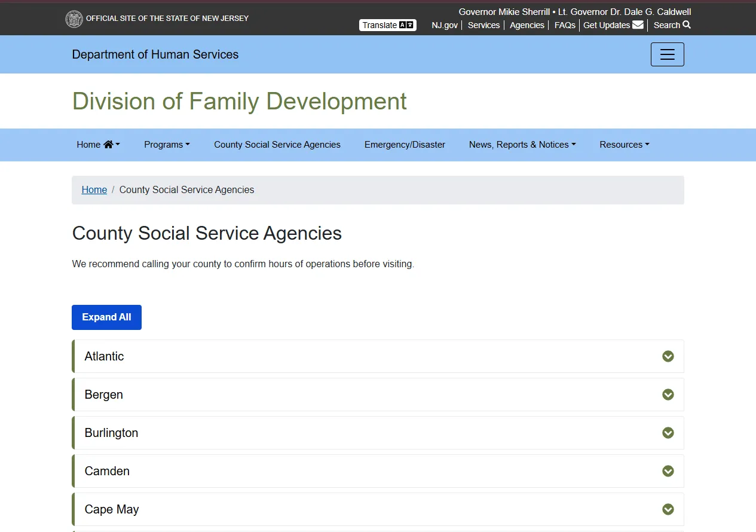The height and width of the screenshot is (532, 756).
Task: Open the hamburger menu button
Action: (x=667, y=54)
